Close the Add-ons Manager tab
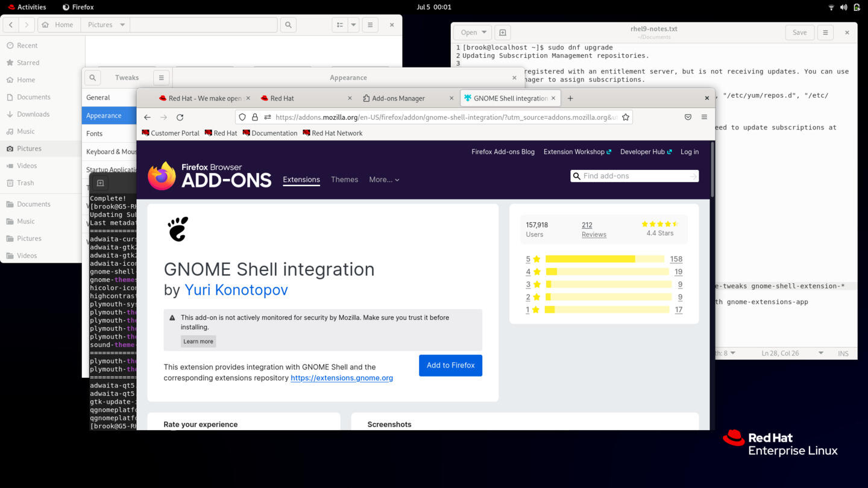868x488 pixels. (451, 98)
